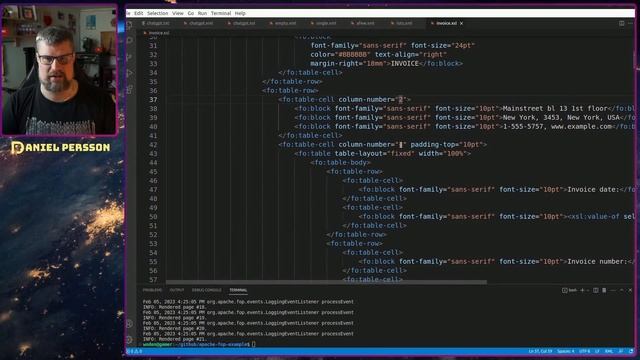Select the bash terminal entry
Viewport: 640px width, 360px height.
pyautogui.click(x=570, y=290)
